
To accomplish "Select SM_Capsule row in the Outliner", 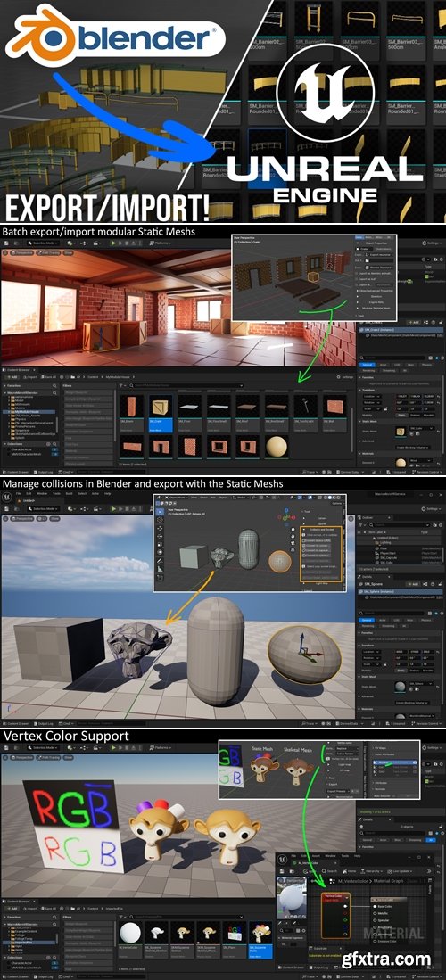I will tap(399, 558).
